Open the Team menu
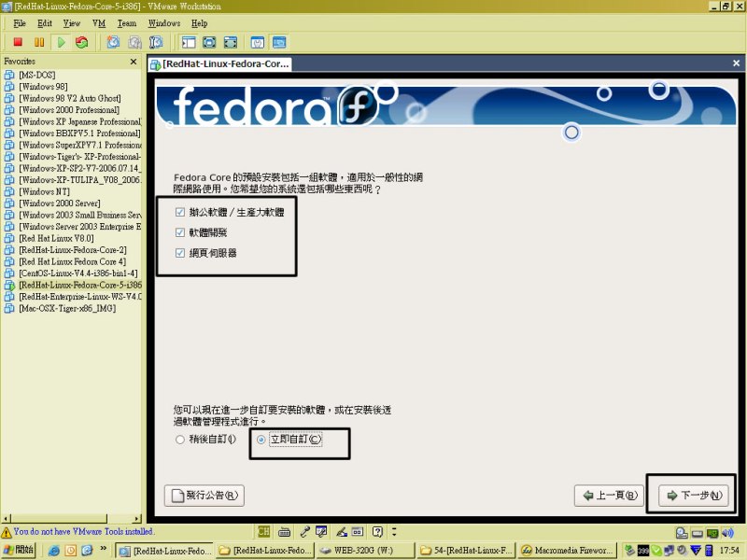Image resolution: width=747 pixels, height=560 pixels. click(x=127, y=23)
